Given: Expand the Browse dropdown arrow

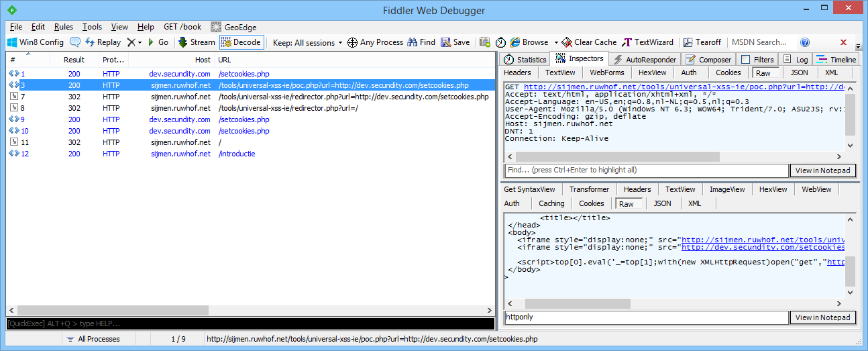Looking at the screenshot, I should click(x=556, y=42).
